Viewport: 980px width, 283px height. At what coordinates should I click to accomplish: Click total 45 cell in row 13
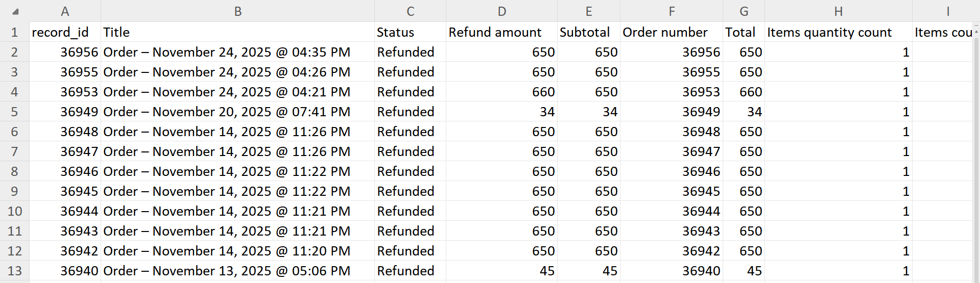744,271
